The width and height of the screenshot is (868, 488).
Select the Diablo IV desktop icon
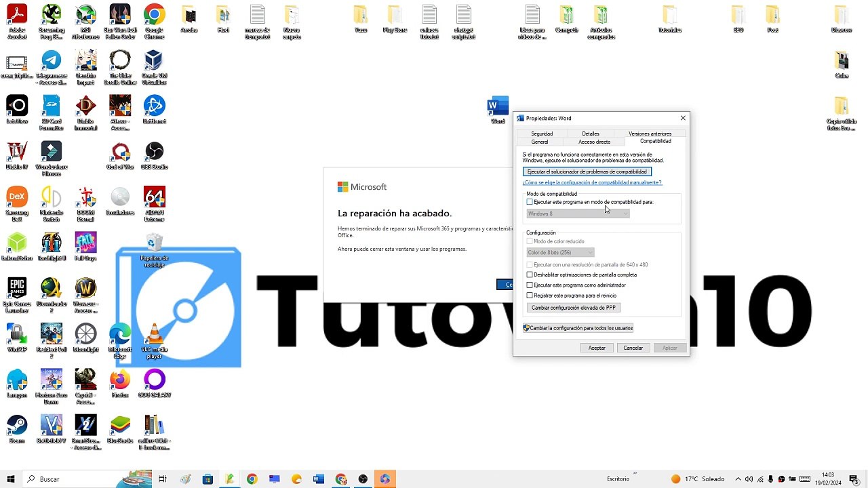(17, 155)
